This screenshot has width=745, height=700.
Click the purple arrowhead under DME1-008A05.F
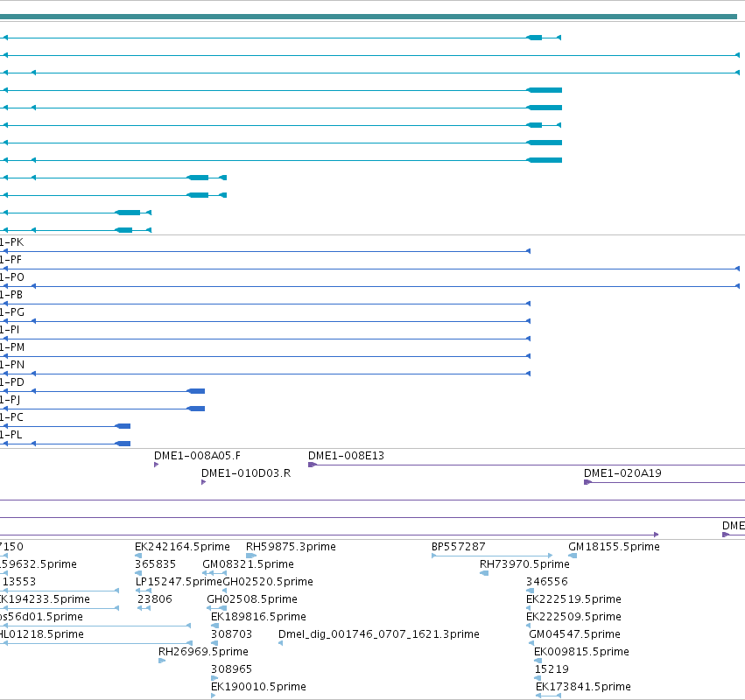point(157,465)
